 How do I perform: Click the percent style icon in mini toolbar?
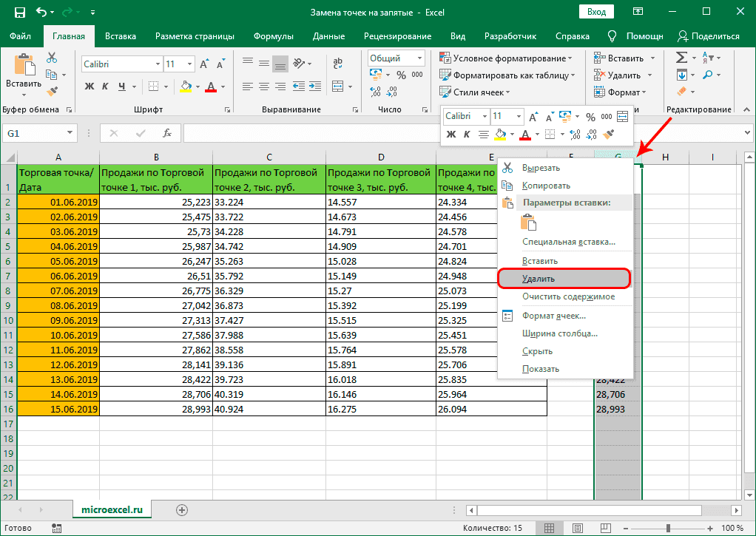tap(590, 116)
